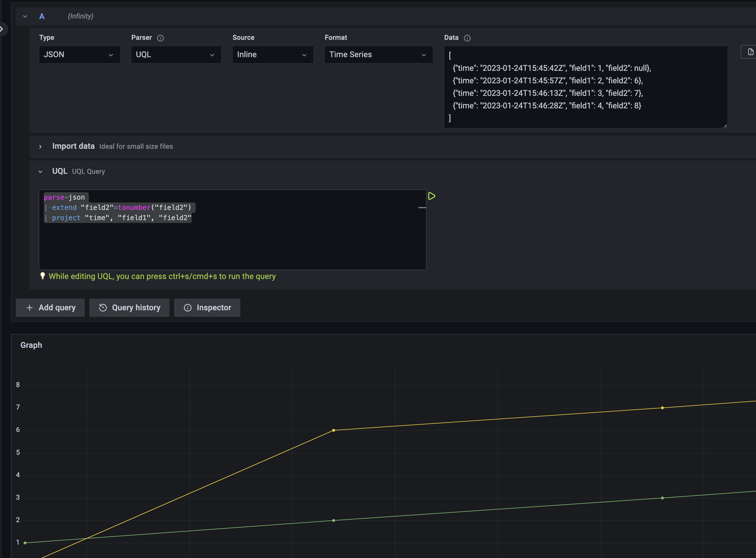
Task: Open the Source dropdown showing Inline
Action: [272, 54]
